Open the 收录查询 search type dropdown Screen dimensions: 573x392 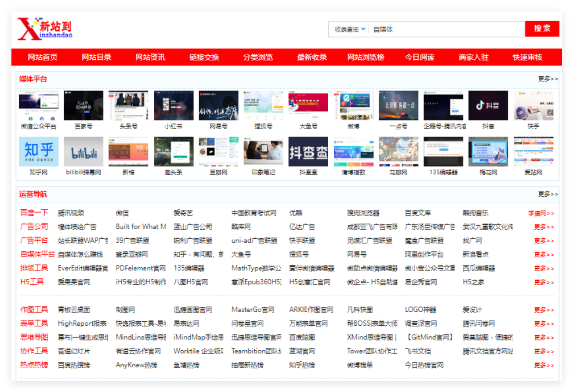click(x=349, y=29)
